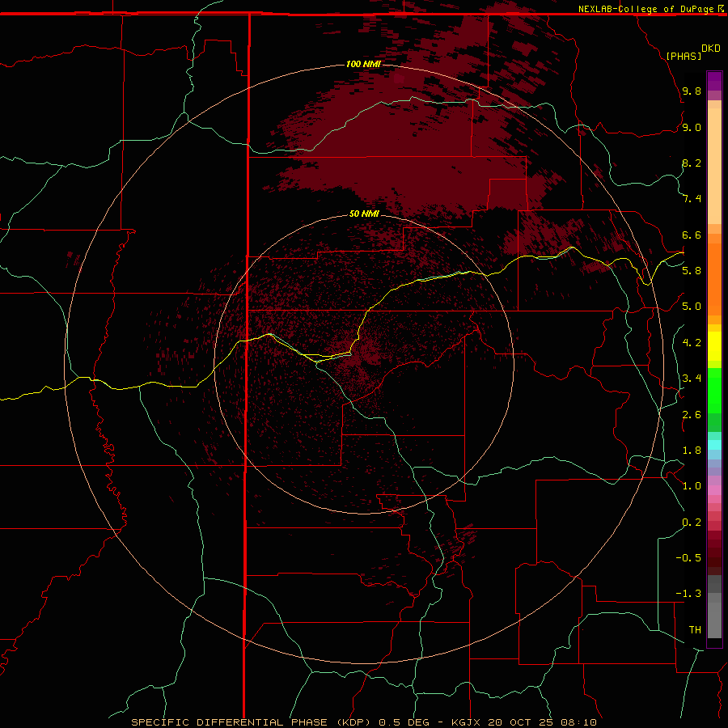Click the 6.6 scale value
Viewport: 728px width, 728px height.
692,235
